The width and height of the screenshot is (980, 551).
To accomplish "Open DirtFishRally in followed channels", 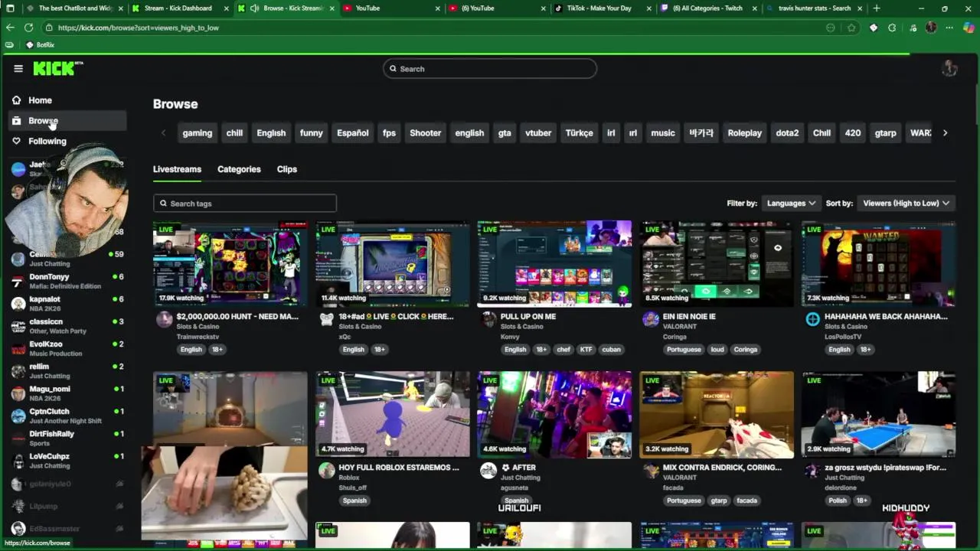I will coord(67,438).
